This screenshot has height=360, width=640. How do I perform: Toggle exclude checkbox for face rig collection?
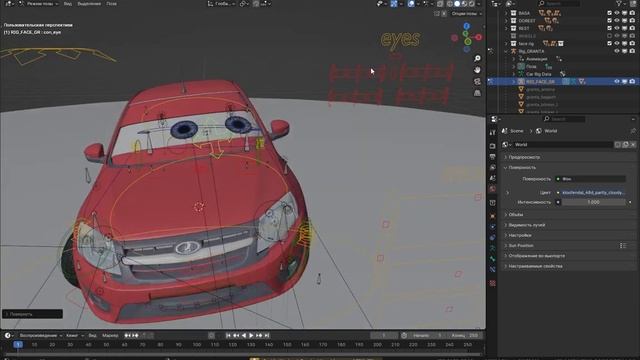[609, 43]
